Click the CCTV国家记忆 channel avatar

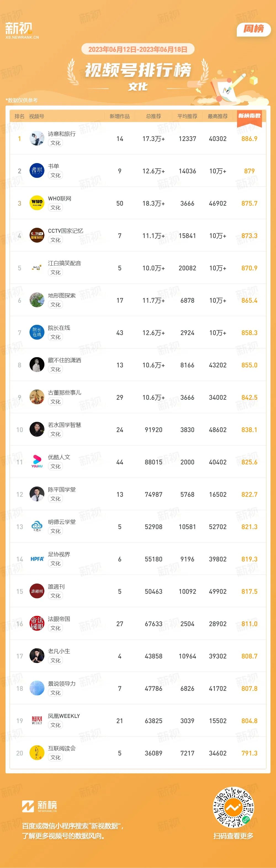pos(37,236)
